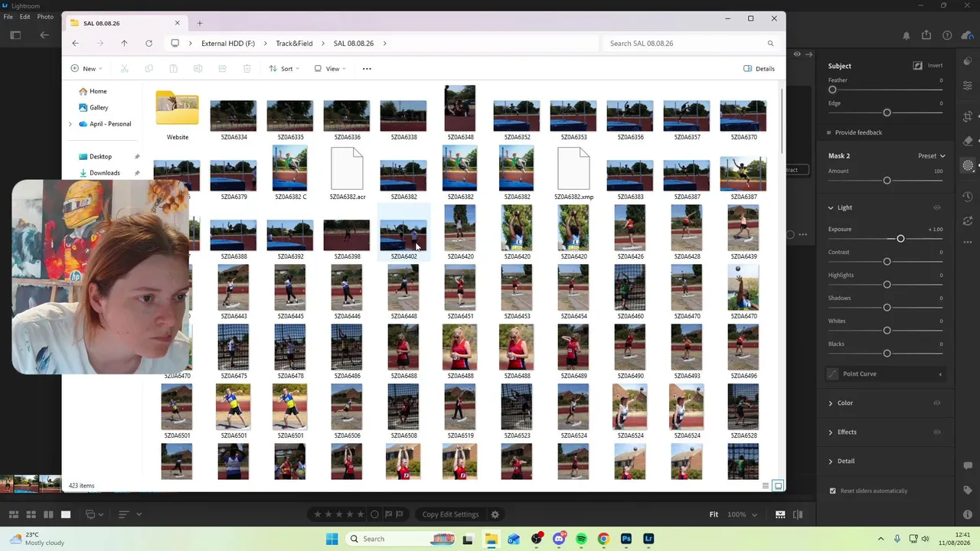Select Home in Explorer navigation pane
The height and width of the screenshot is (551, 980).
(98, 91)
